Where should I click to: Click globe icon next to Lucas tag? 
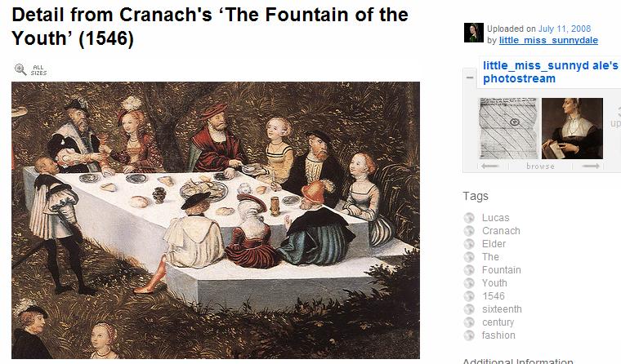click(469, 218)
